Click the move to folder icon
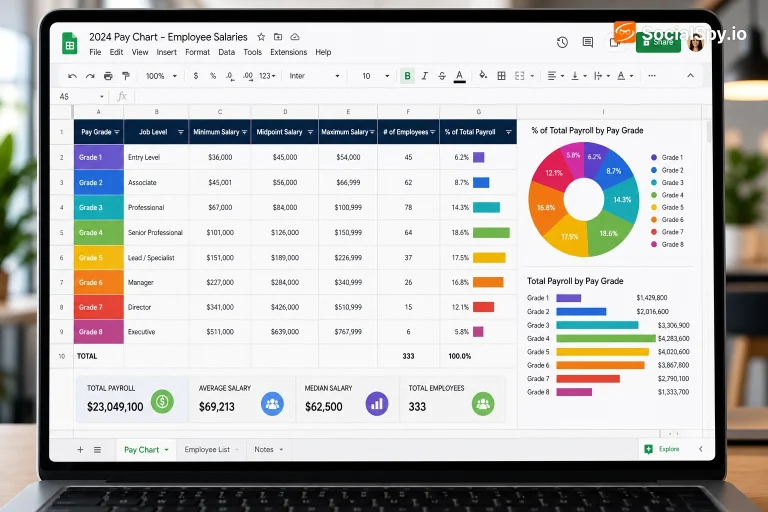This screenshot has height=512, width=768. click(278, 37)
